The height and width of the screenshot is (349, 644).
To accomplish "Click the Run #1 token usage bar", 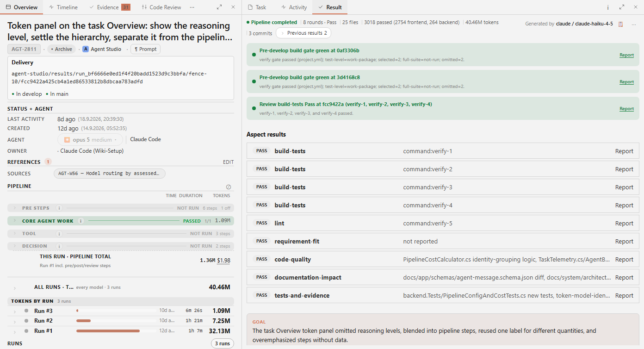I will click(108, 331).
